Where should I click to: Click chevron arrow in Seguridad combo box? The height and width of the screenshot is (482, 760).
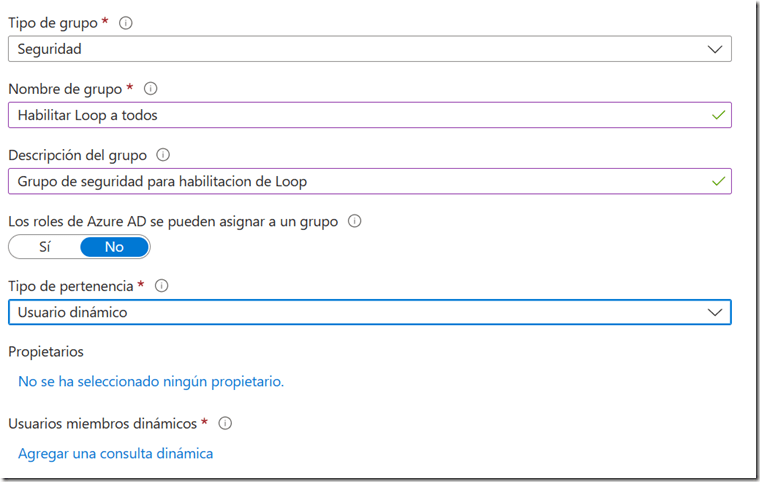714,49
